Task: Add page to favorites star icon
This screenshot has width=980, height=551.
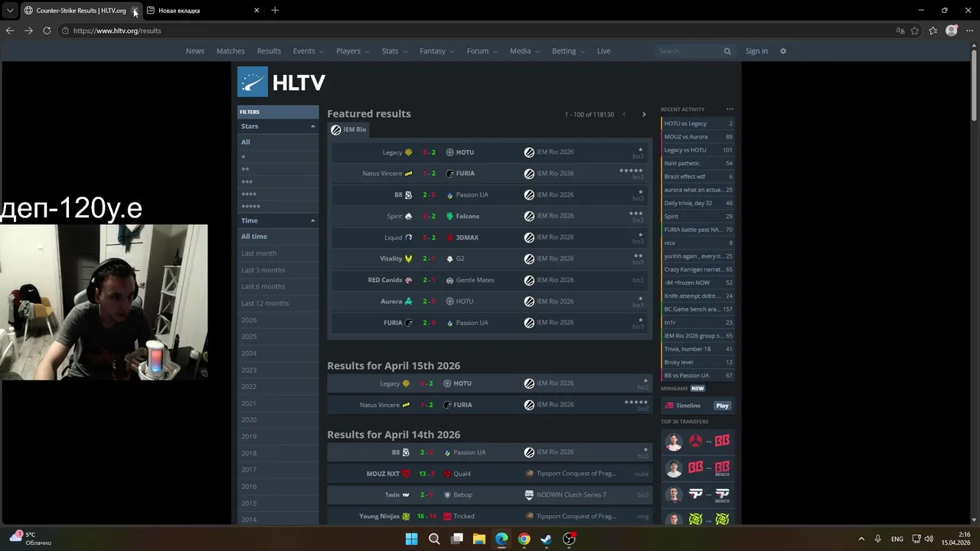Action: (x=915, y=31)
